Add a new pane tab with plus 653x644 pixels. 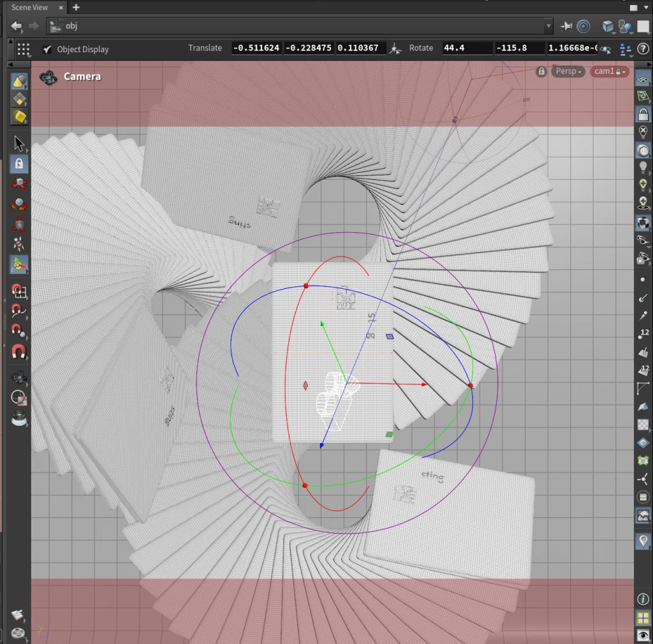point(76,7)
